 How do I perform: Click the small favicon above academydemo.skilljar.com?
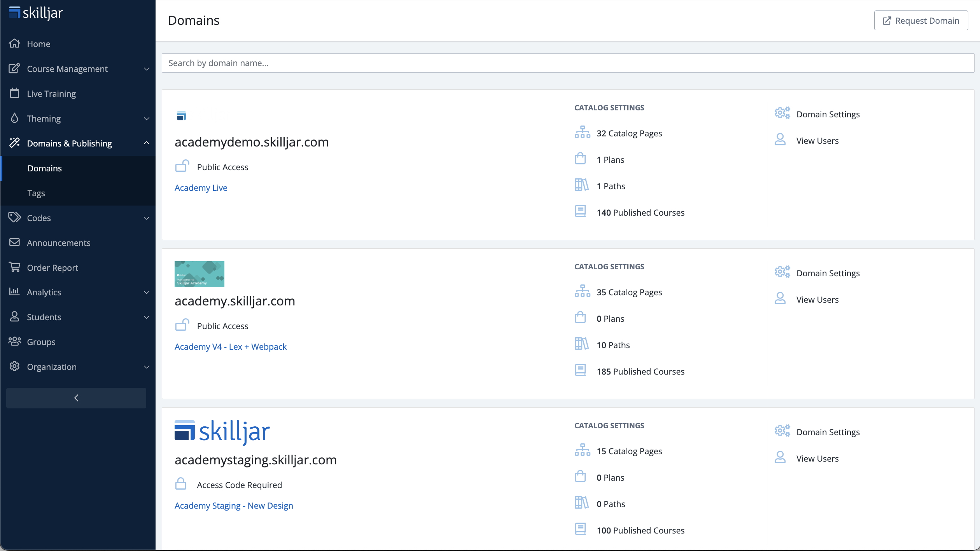coord(181,116)
